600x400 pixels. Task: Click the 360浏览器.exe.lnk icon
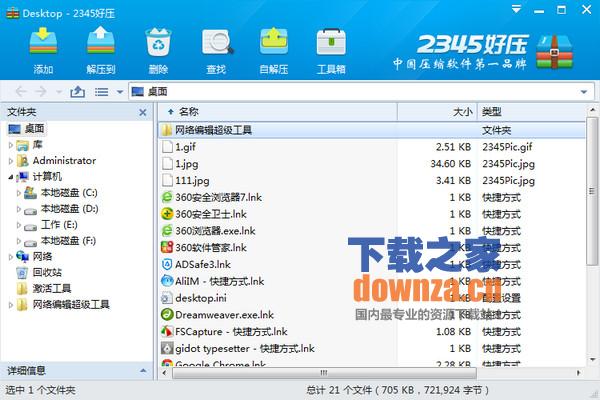[167, 231]
